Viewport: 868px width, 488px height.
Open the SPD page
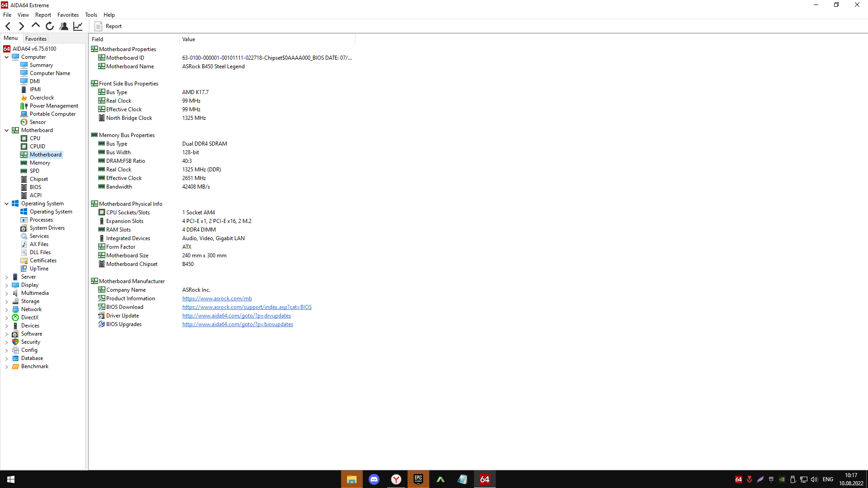tap(34, 171)
